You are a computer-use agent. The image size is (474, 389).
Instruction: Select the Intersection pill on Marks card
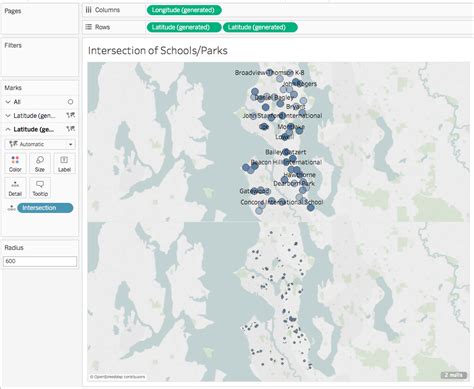click(45, 208)
